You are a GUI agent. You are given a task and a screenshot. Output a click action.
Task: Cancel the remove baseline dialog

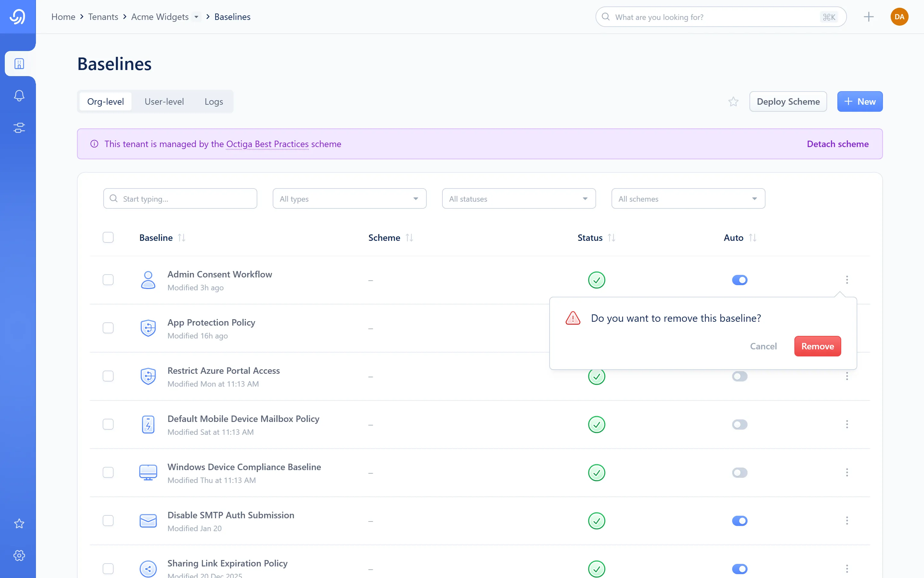pyautogui.click(x=763, y=346)
